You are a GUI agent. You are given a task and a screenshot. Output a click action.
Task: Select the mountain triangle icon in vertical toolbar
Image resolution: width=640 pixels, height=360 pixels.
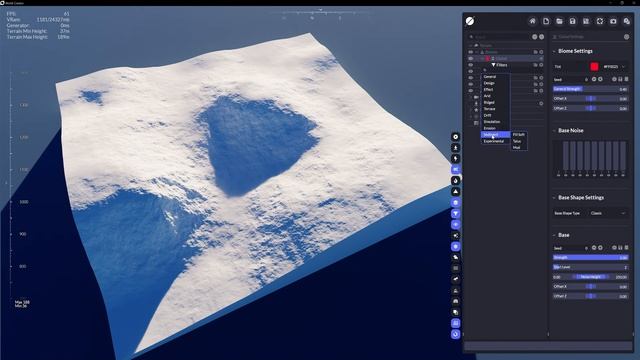tap(456, 191)
